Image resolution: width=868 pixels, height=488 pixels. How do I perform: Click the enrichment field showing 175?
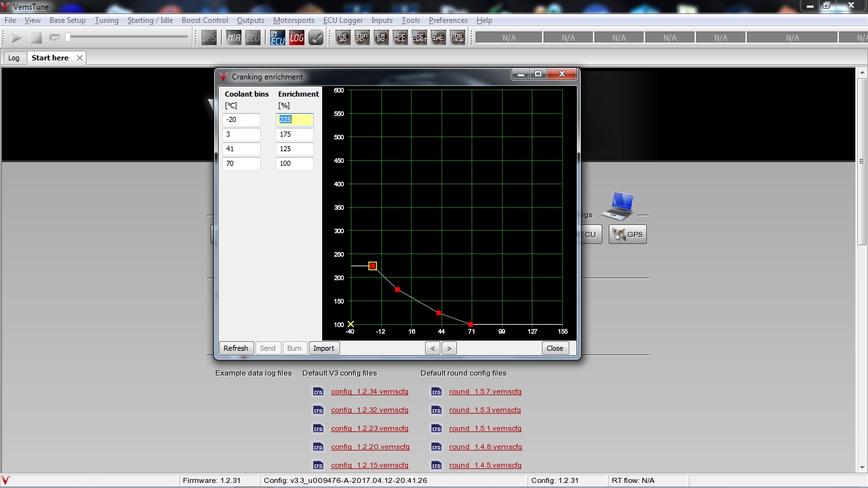tap(294, 135)
